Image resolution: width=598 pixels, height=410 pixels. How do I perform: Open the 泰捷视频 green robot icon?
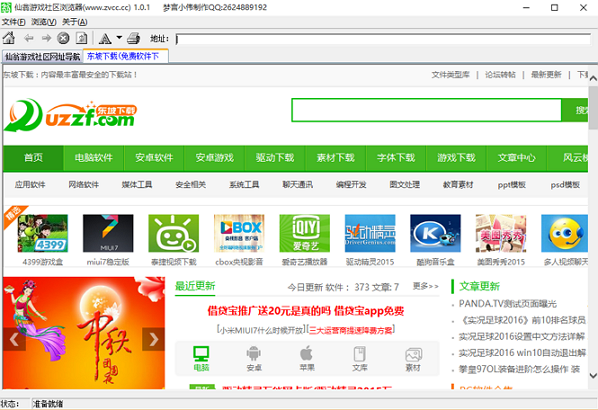174,233
